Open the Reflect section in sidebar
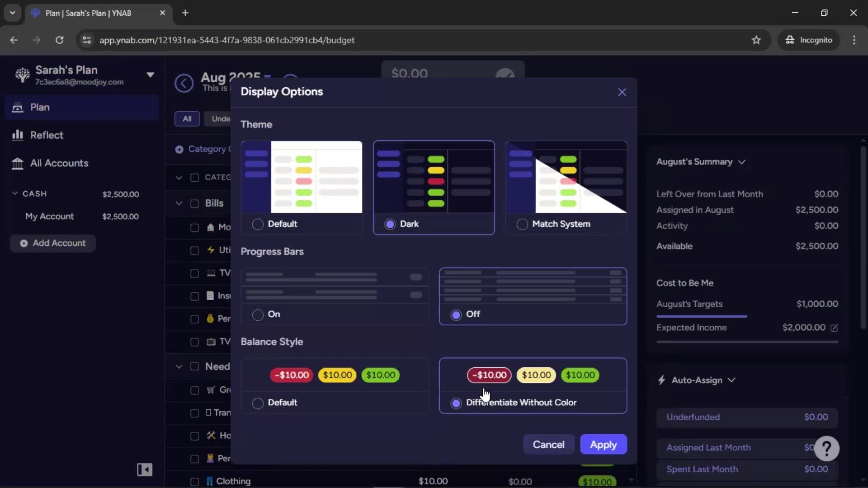The width and height of the screenshot is (868, 488). click(x=82, y=135)
